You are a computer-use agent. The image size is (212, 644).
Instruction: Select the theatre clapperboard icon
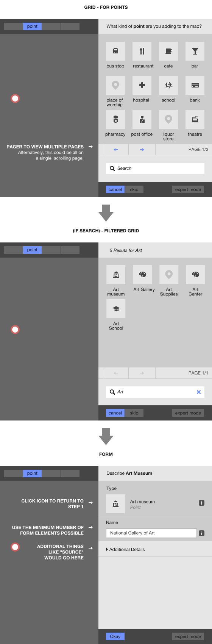coord(195,119)
